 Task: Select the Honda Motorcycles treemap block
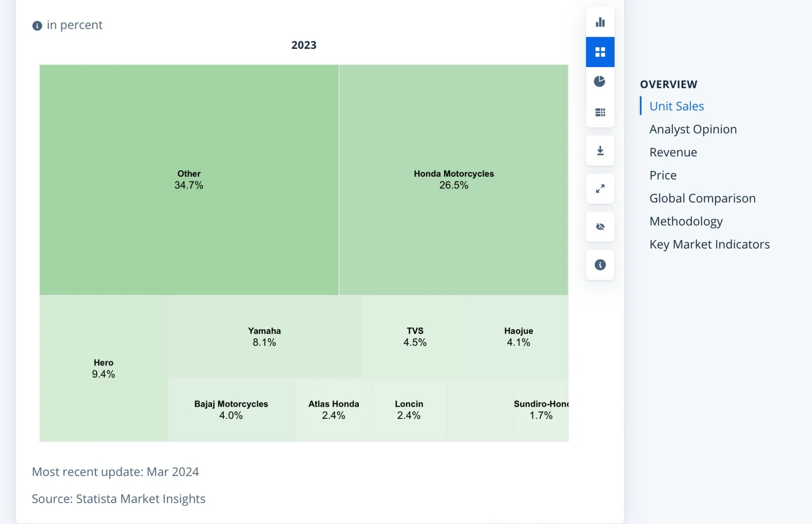pos(454,180)
